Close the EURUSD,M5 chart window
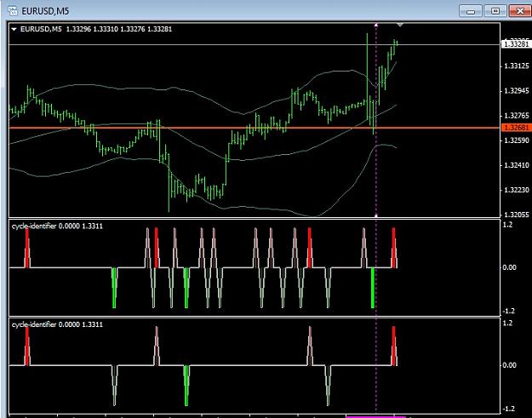The width and height of the screenshot is (532, 418). pos(520,11)
